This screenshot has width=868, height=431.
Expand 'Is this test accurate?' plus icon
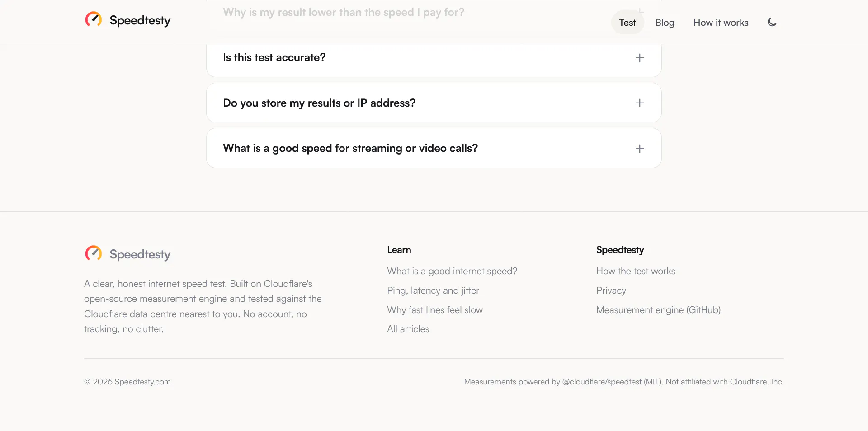640,58
